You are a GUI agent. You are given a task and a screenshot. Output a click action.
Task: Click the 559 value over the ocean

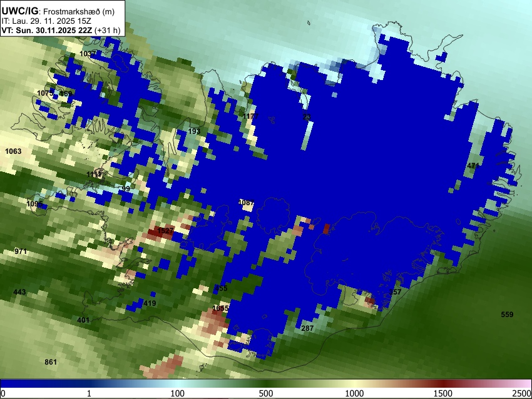507,314
